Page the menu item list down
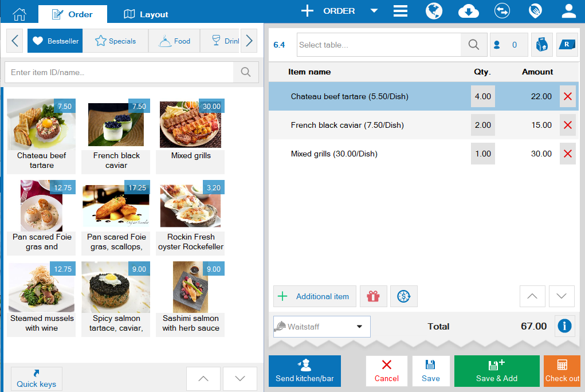This screenshot has height=392, width=585. point(240,379)
